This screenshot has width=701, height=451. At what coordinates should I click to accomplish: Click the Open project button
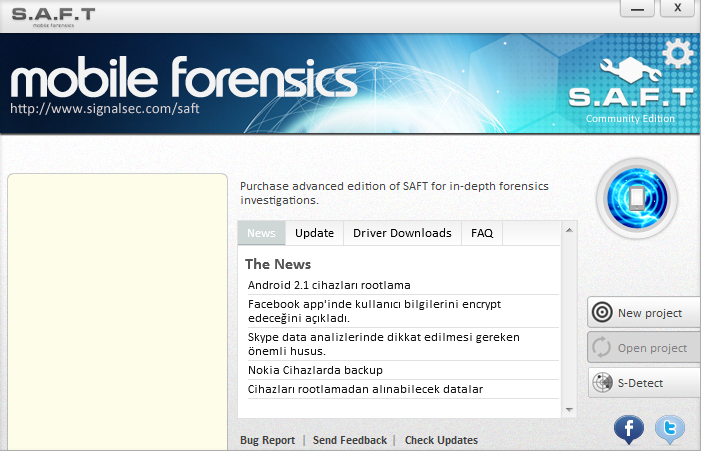point(644,347)
